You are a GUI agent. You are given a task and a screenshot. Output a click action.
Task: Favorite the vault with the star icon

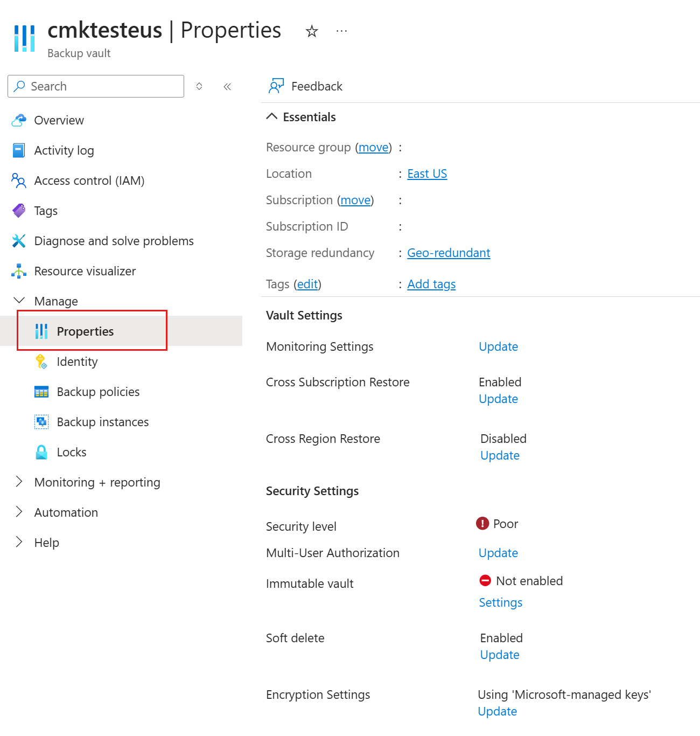(312, 31)
